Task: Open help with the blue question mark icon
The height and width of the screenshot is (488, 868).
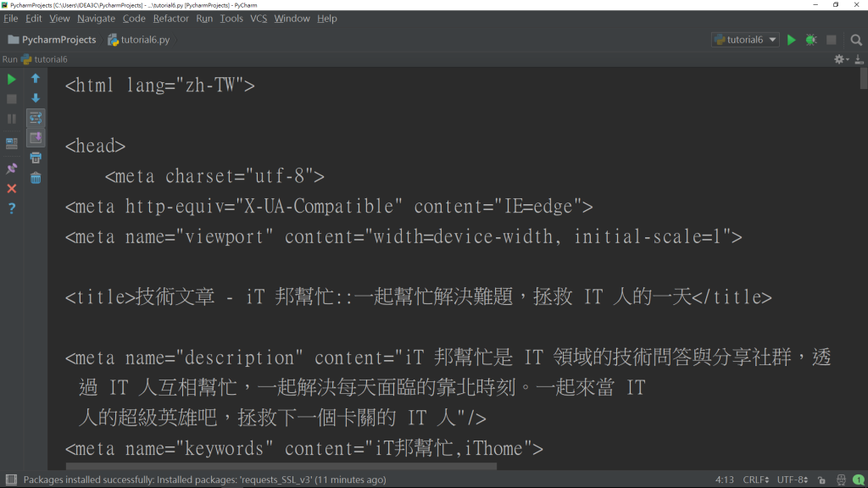Action: coord(11,208)
